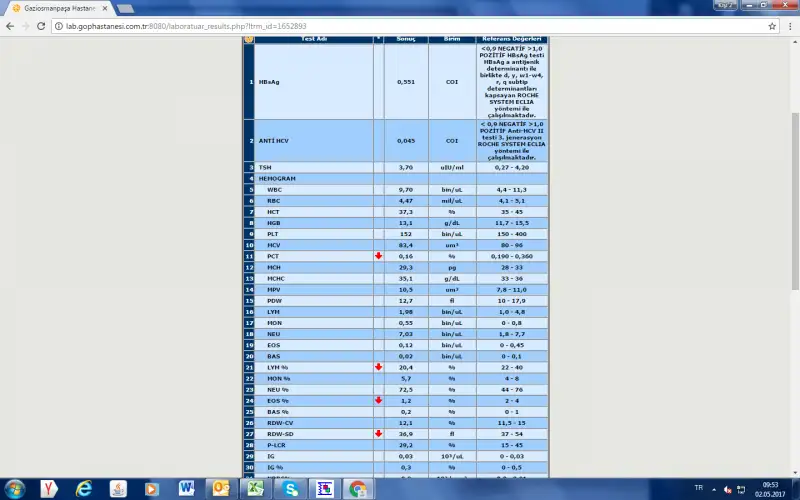Click the red arrow in the RDW-SD row
This screenshot has height=500, width=800.
pos(379,433)
